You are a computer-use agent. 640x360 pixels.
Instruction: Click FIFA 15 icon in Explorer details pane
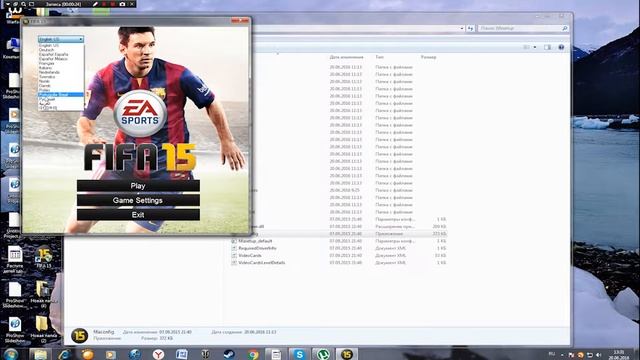[79, 336]
